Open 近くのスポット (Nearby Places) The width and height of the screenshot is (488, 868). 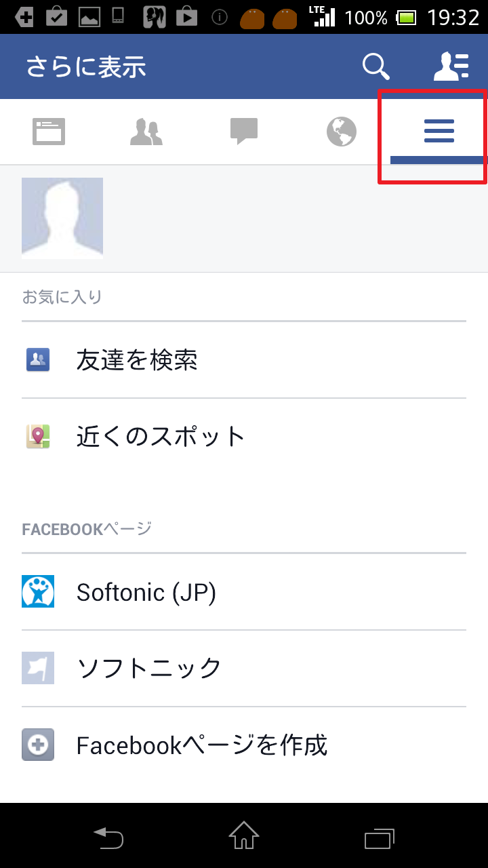pyautogui.click(x=161, y=436)
